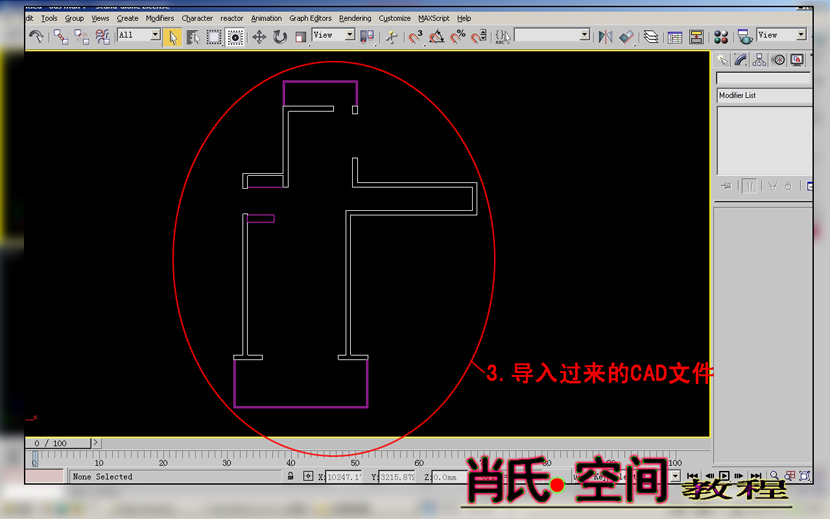Switch to the Motion command panel tab
Viewport: 830px width, 519px height.
[x=778, y=60]
